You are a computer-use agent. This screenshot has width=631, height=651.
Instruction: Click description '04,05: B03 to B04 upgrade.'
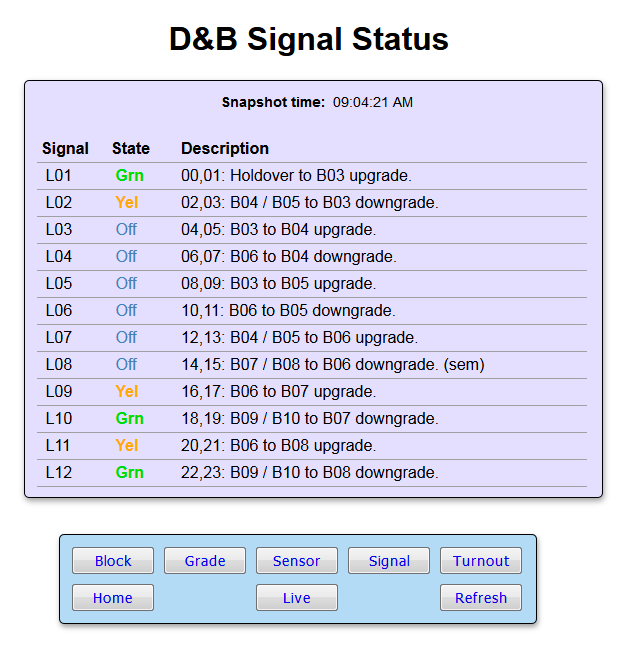[279, 230]
